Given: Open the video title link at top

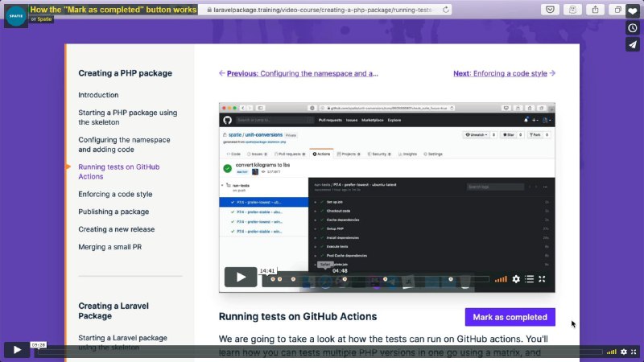Looking at the screenshot, I should 114,10.
